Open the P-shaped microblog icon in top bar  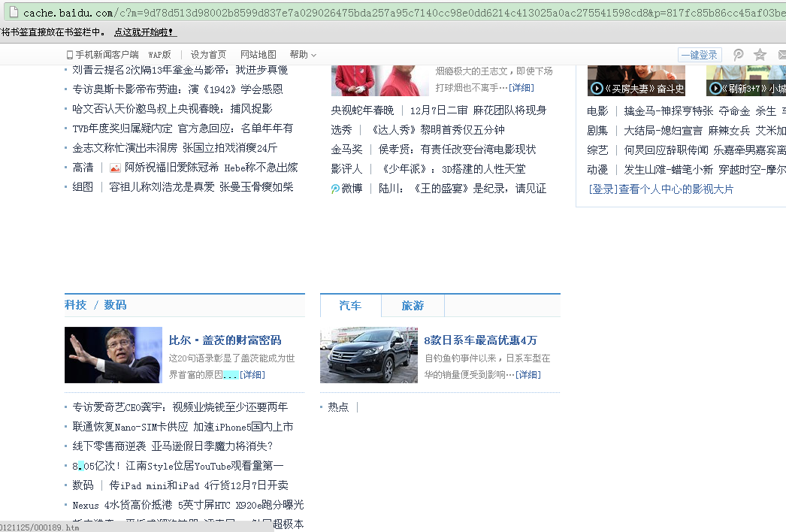click(739, 55)
